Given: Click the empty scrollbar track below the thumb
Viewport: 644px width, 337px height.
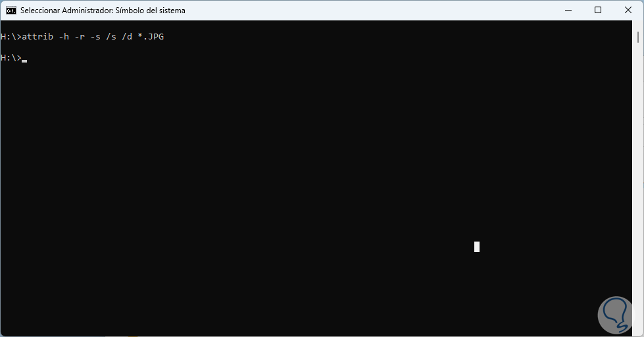Looking at the screenshot, I should click(x=638, y=189).
